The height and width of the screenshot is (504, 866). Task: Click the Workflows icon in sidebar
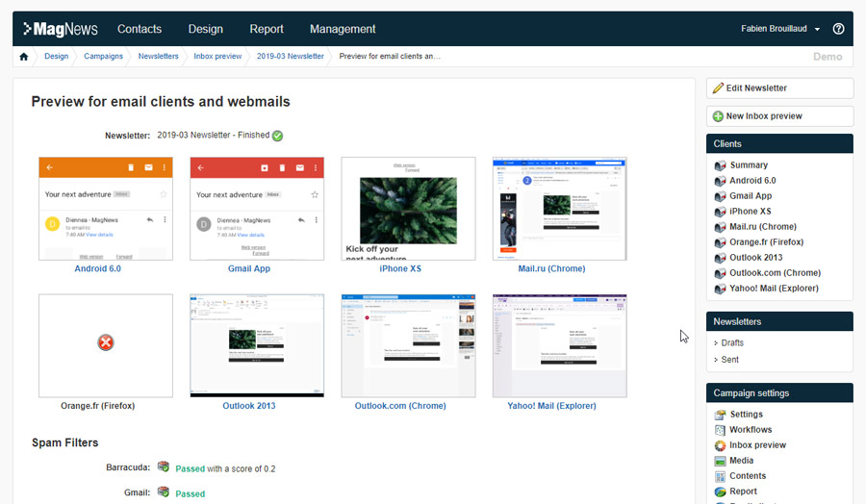(x=721, y=430)
